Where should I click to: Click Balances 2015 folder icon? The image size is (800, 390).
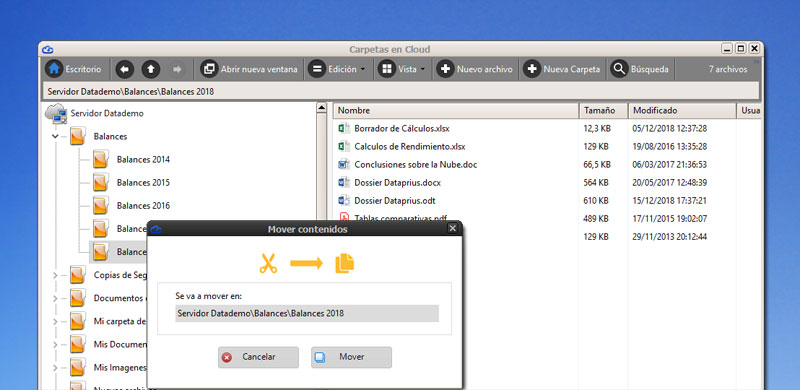click(x=101, y=182)
